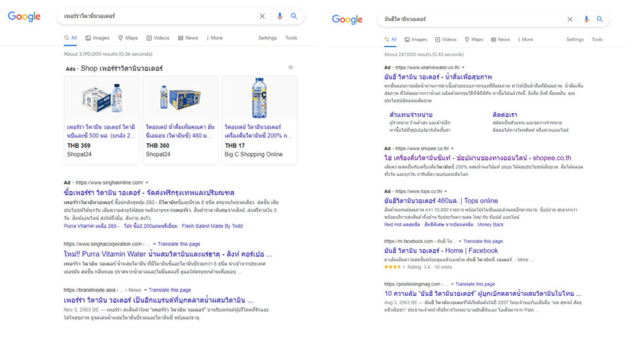Open the Maps tab in the right results
This screenshot has width=644, height=340.
pyautogui.click(x=474, y=40)
